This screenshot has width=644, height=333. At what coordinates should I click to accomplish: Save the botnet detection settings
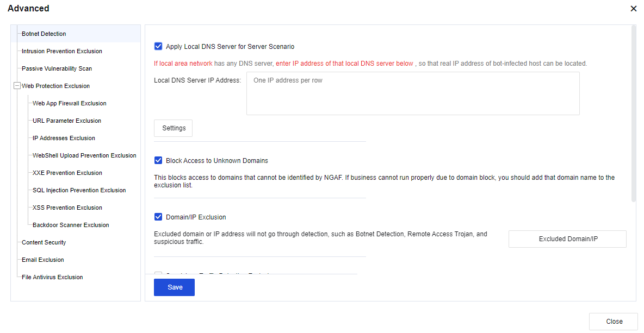click(x=174, y=287)
